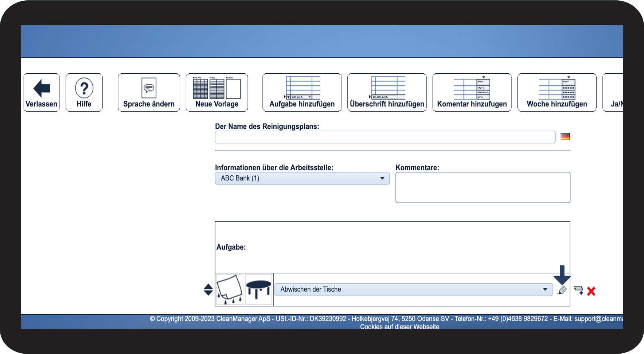Click the Verlassen back arrow button
The height and width of the screenshot is (354, 644).
click(42, 92)
